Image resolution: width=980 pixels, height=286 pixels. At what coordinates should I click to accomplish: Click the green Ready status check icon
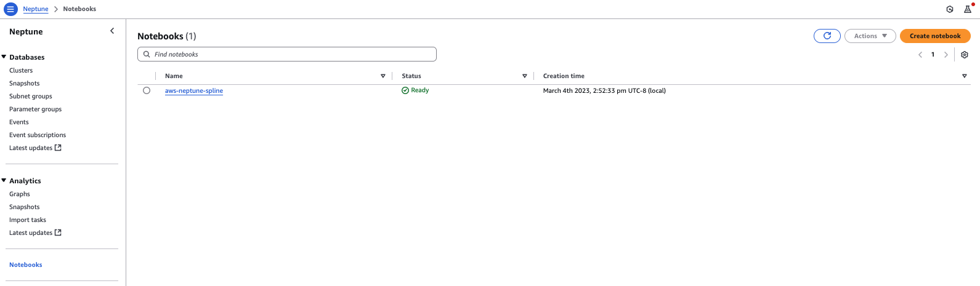[405, 90]
